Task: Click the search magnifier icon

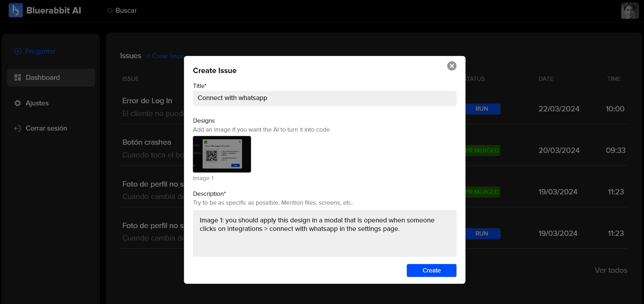Action: click(110, 11)
